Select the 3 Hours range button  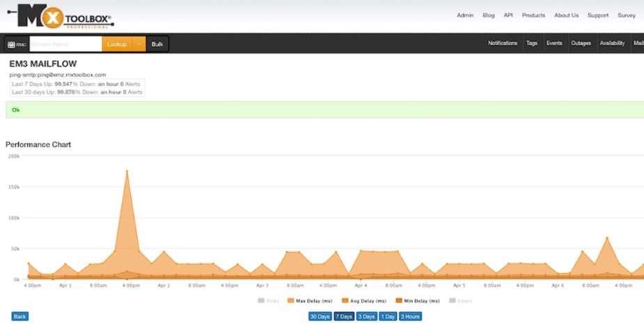[x=410, y=316]
